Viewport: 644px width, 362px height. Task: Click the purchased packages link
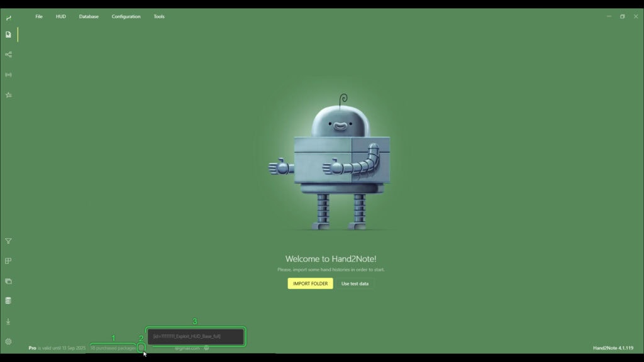[113, 348]
